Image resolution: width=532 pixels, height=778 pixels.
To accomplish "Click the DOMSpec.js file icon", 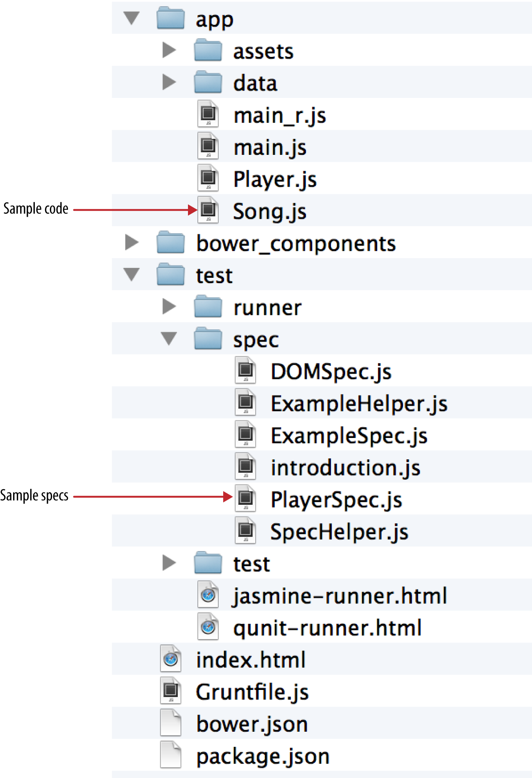I will pyautogui.click(x=245, y=370).
